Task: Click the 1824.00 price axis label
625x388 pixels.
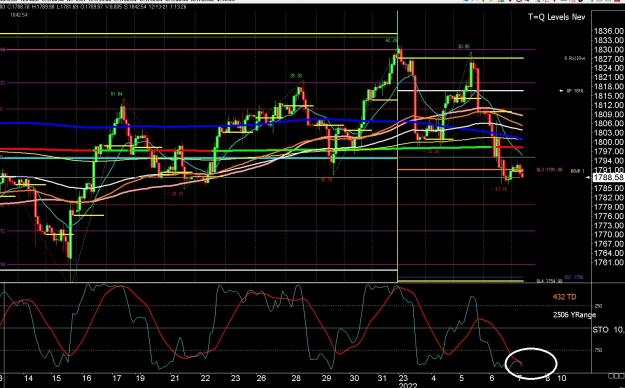Action: click(x=609, y=68)
